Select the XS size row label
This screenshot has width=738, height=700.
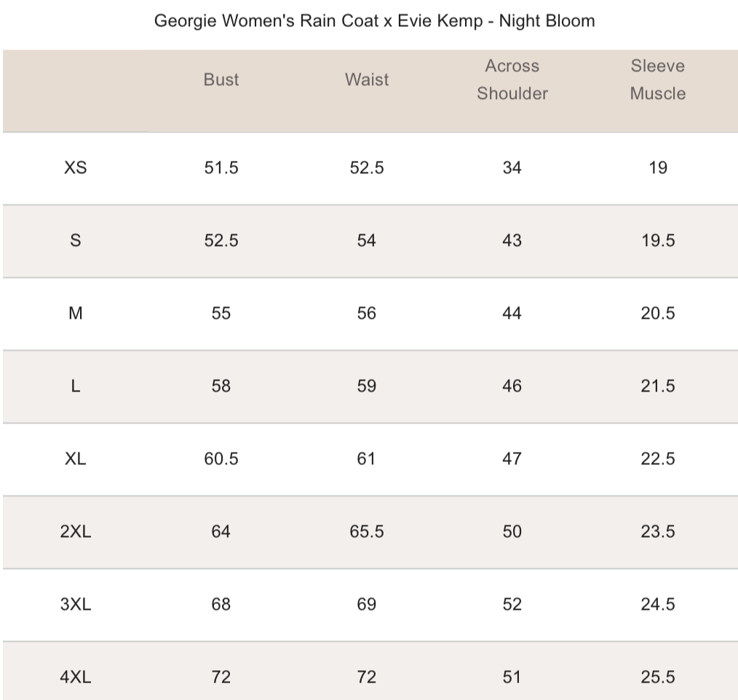point(76,168)
